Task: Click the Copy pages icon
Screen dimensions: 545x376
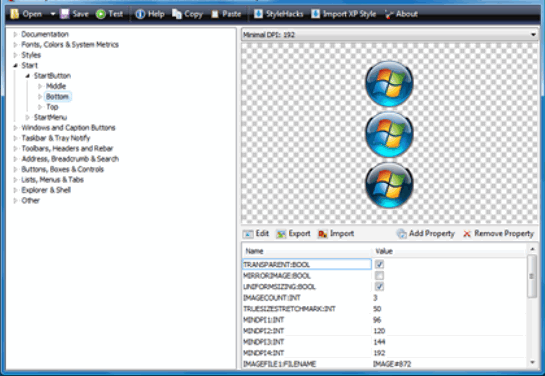Action: (177, 14)
